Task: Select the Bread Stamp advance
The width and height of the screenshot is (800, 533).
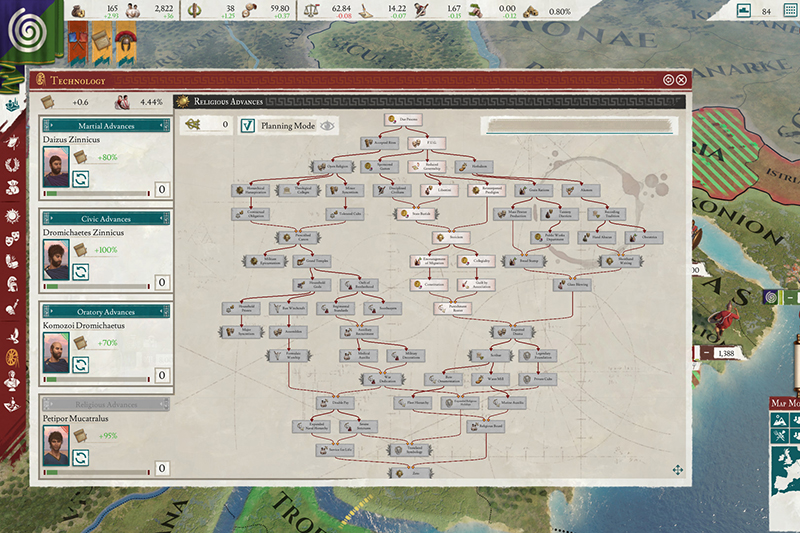Action: point(524,261)
